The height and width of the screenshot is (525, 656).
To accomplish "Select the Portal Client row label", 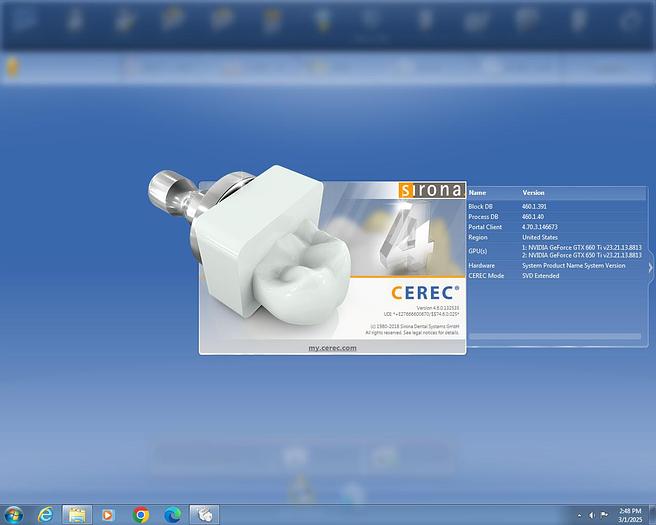I will tap(485, 227).
